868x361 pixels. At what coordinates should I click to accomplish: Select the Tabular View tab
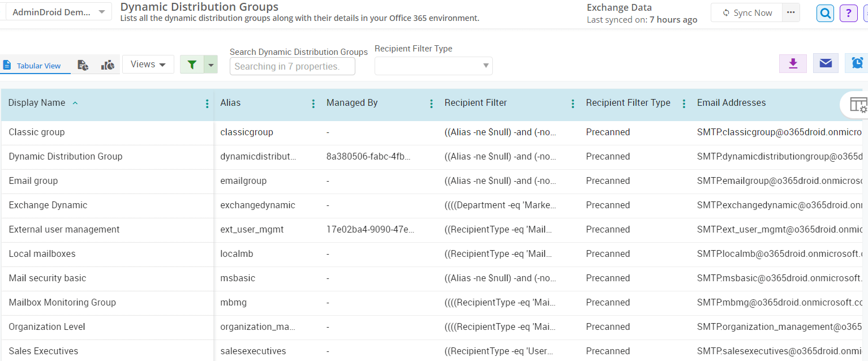pos(33,66)
